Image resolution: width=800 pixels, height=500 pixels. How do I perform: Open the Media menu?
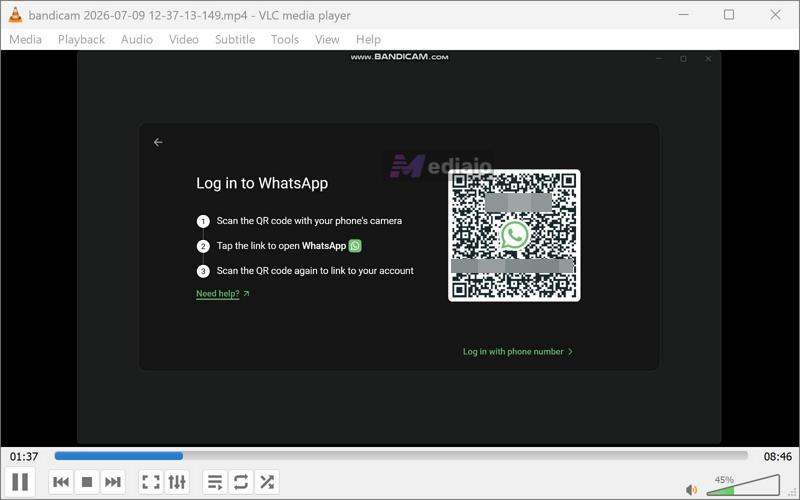26,39
